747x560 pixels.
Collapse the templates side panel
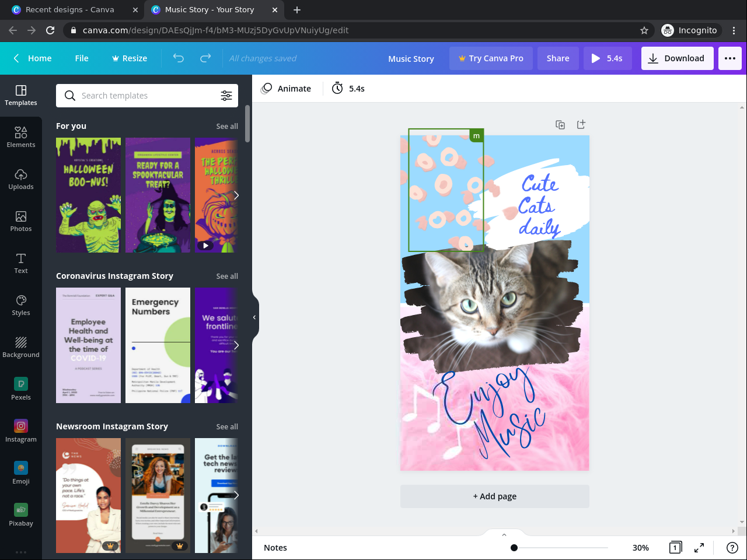255,317
